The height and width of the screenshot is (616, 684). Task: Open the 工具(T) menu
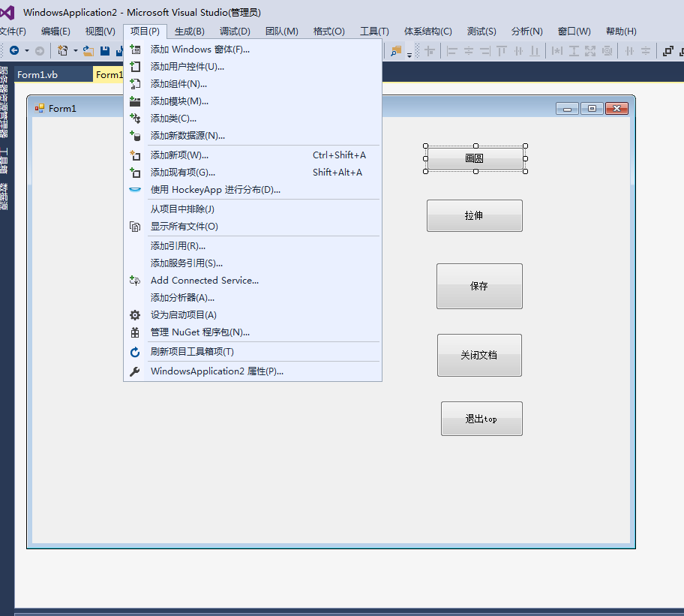[x=374, y=32]
